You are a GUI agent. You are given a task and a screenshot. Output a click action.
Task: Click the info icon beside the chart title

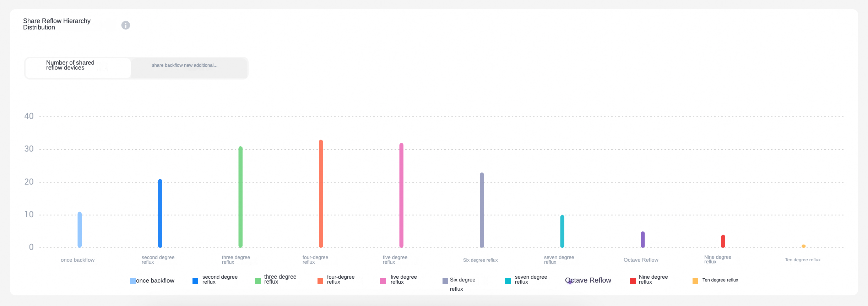click(126, 25)
